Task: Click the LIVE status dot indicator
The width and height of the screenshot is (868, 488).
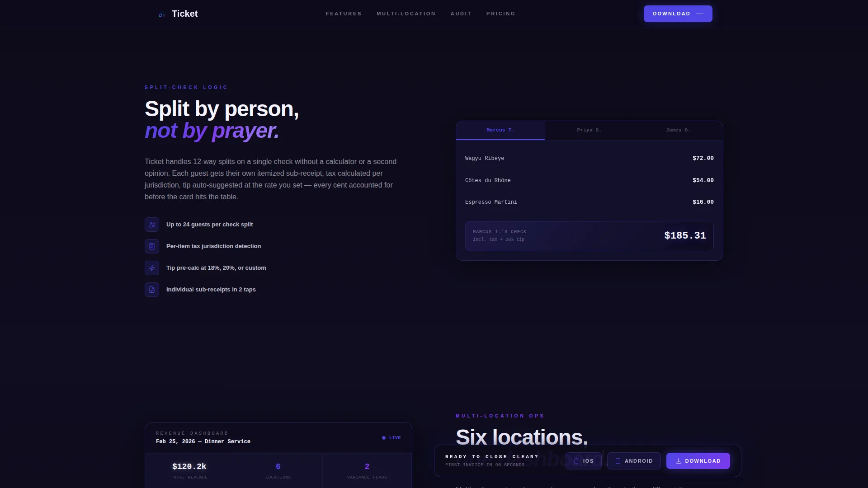Action: (384, 438)
